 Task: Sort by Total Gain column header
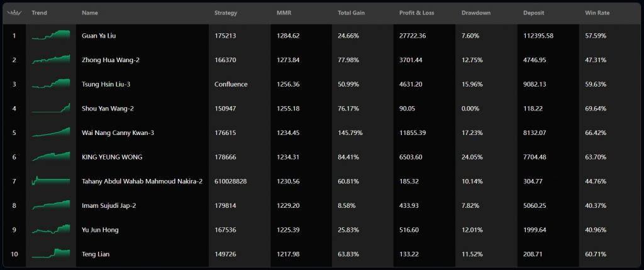(x=351, y=13)
